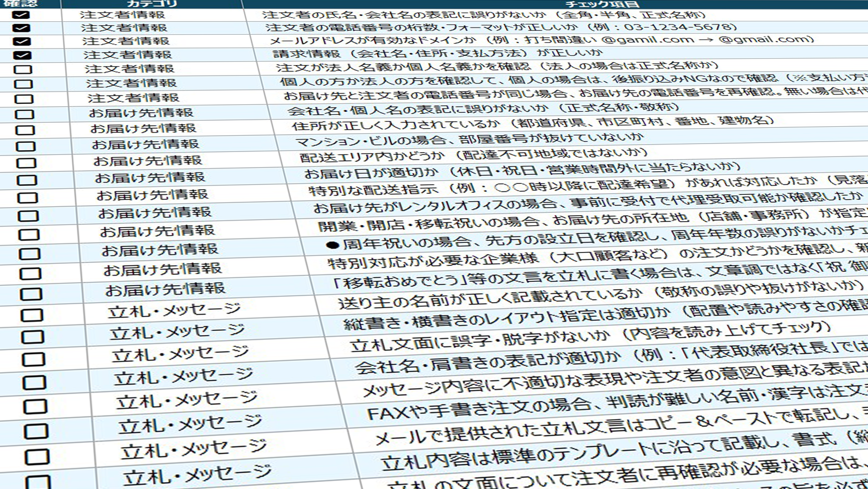Image resolution: width=868 pixels, height=489 pixels.
Task: Tick the マンション・ビルの場合 row checkbox
Action: tap(26, 146)
